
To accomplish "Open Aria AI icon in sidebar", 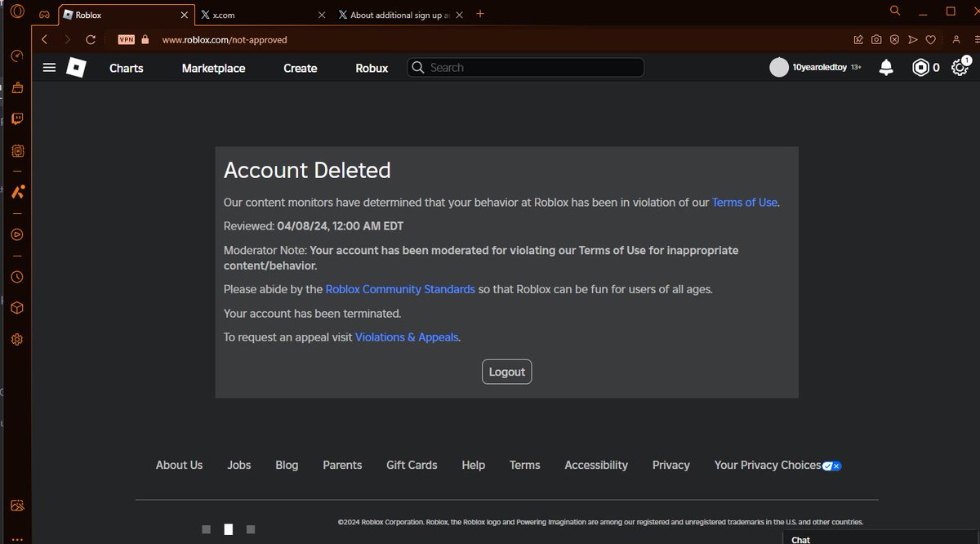I will (17, 192).
